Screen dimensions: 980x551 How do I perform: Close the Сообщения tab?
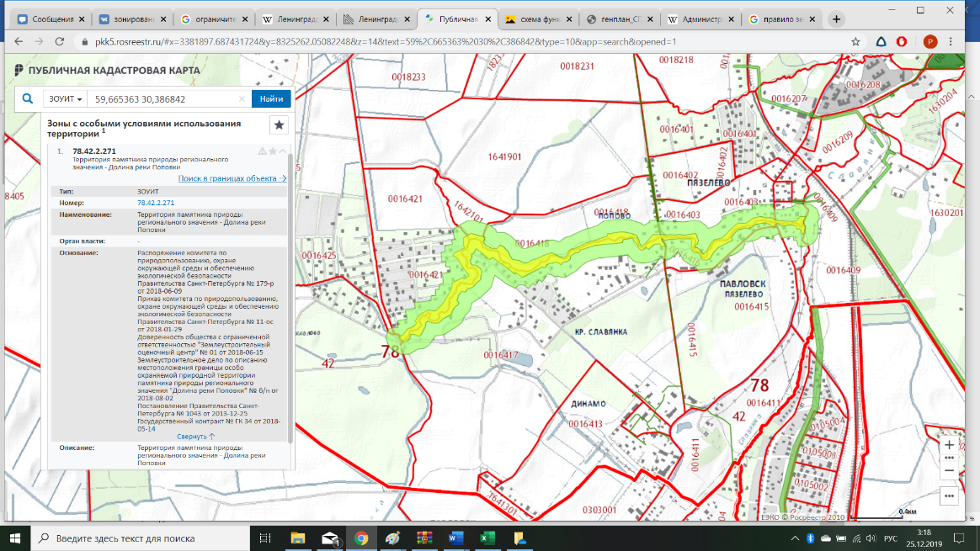point(82,19)
